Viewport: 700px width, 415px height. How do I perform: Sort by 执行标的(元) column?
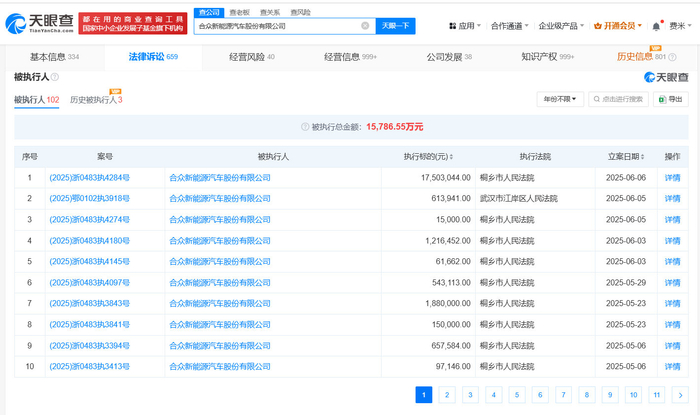(x=430, y=157)
